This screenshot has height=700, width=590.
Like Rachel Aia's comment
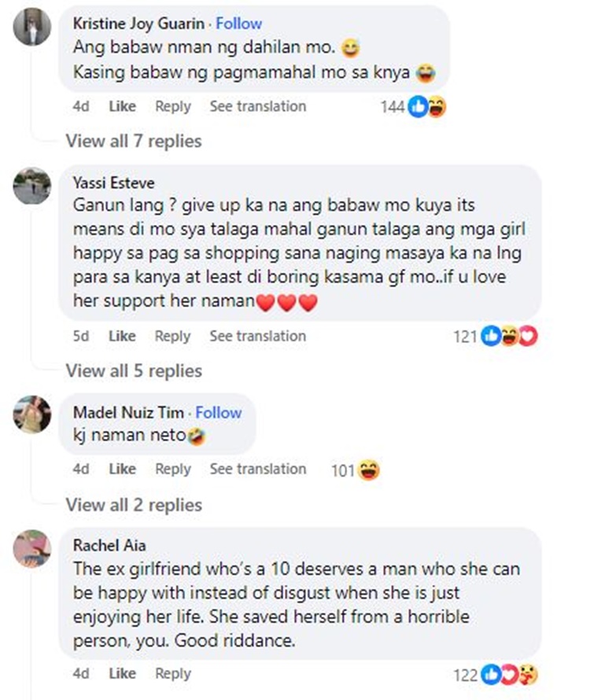122,673
